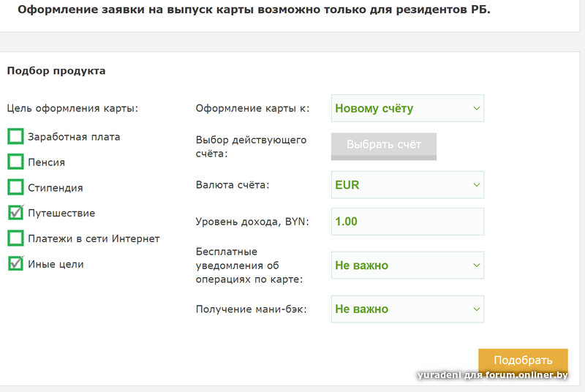The width and height of the screenshot is (585, 392).
Task: Expand the EUR currency dropdown
Action: point(407,185)
